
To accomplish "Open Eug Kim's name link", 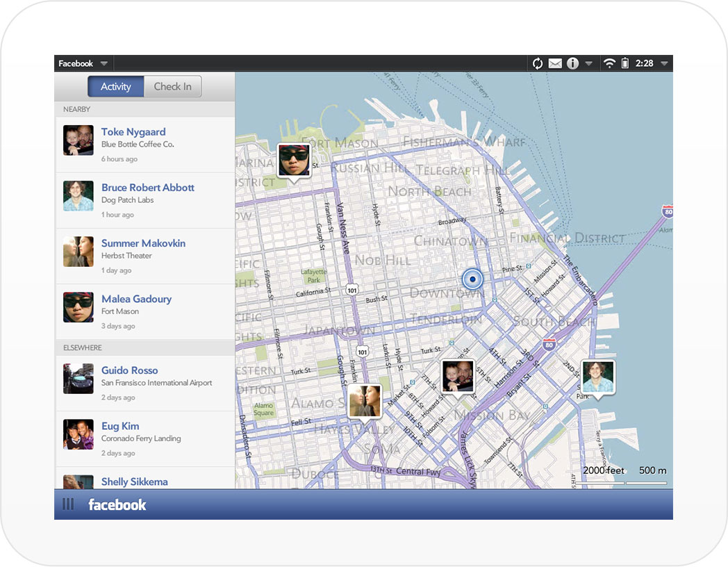I will pyautogui.click(x=120, y=427).
